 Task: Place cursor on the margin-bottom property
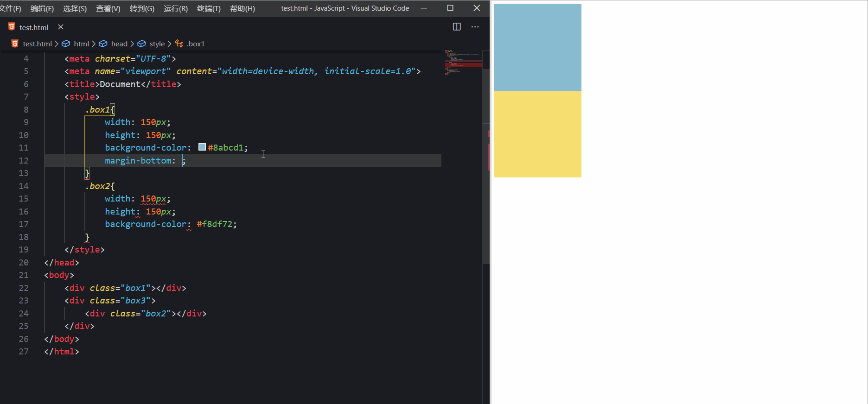(x=138, y=160)
